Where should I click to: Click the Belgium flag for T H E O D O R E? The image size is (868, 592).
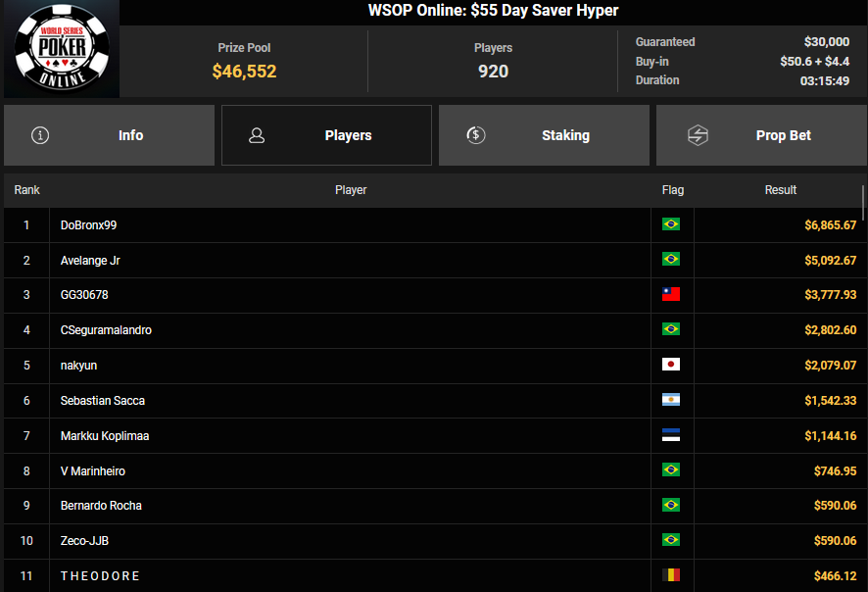[x=671, y=575]
